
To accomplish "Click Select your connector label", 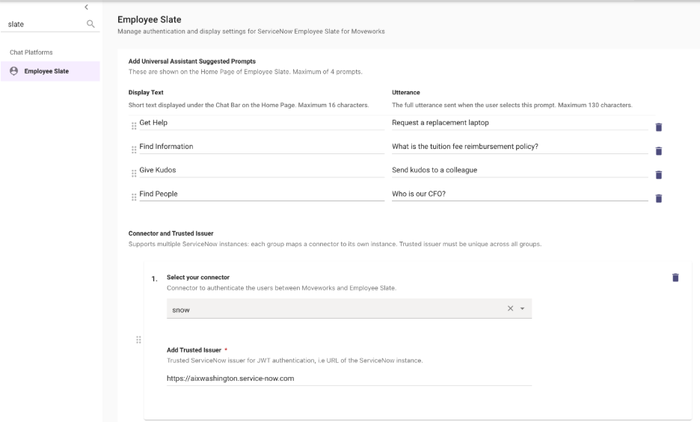I will 198,277.
